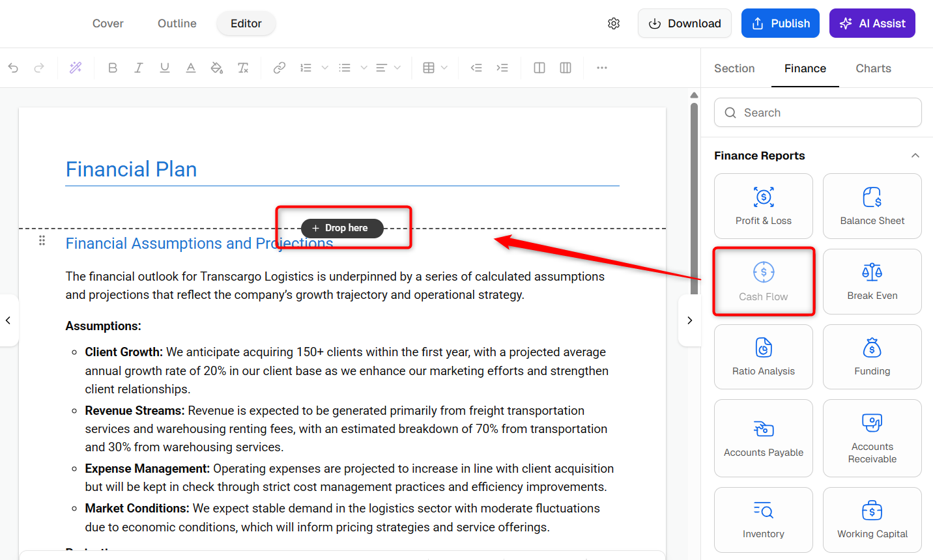Open the AI magic wand tool
This screenshot has width=933, height=560.
tap(76, 68)
